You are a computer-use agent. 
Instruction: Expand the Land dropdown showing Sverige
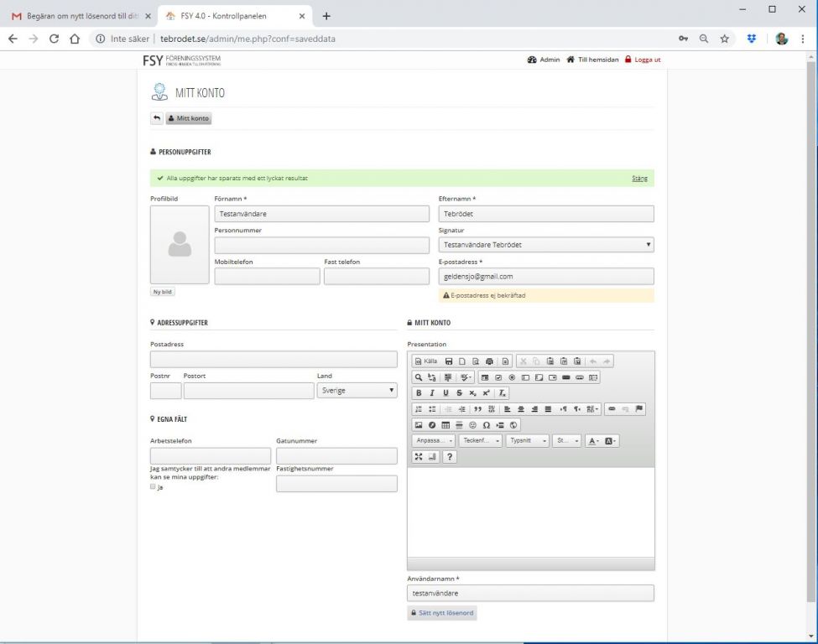click(357, 391)
